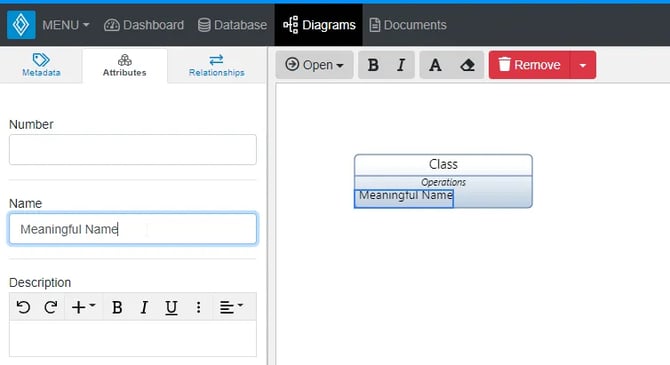Open the Open dropdown button
Viewport: 670px width, 365px height.
tap(314, 65)
